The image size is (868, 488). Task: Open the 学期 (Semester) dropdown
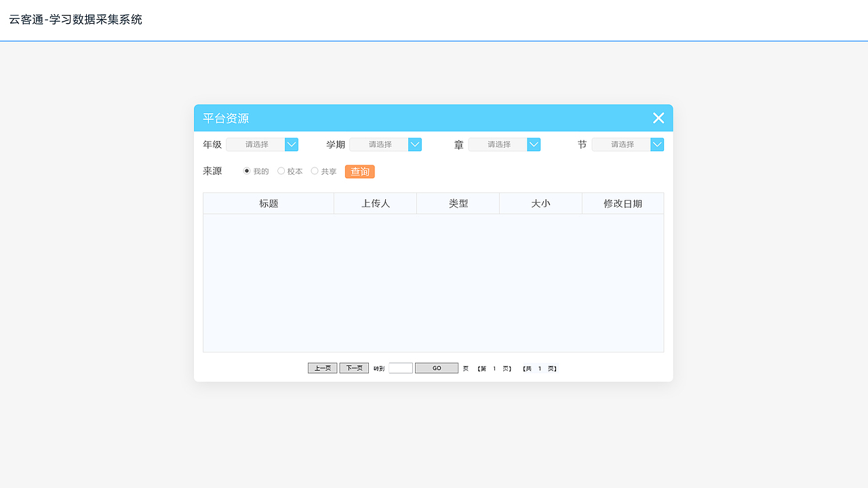point(385,144)
